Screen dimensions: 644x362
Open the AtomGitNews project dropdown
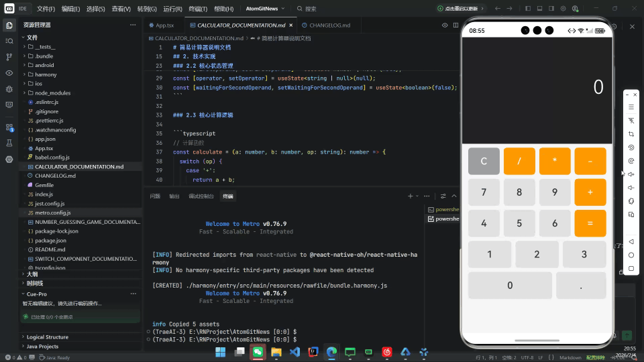[x=265, y=9]
